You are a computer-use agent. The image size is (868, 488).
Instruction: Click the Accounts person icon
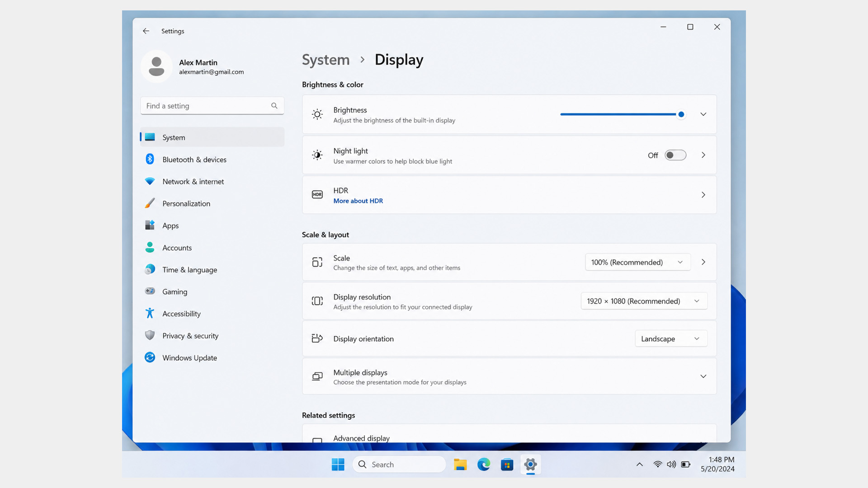pos(150,247)
